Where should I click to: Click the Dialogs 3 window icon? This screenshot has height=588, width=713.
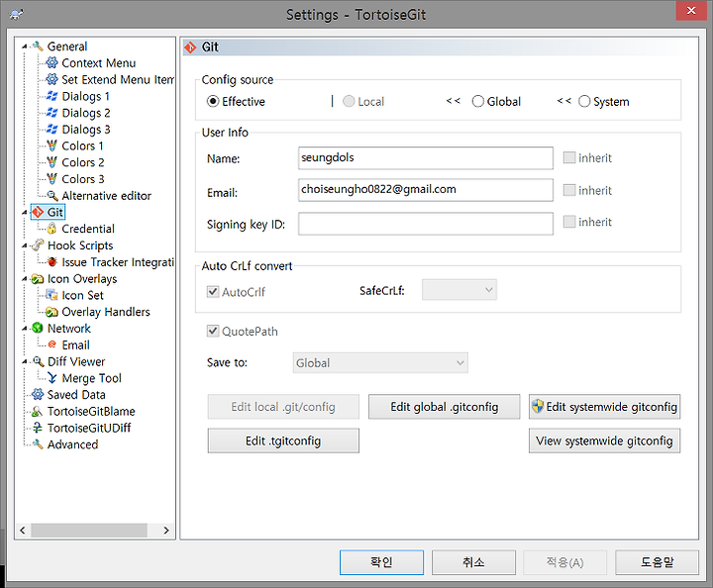52,129
